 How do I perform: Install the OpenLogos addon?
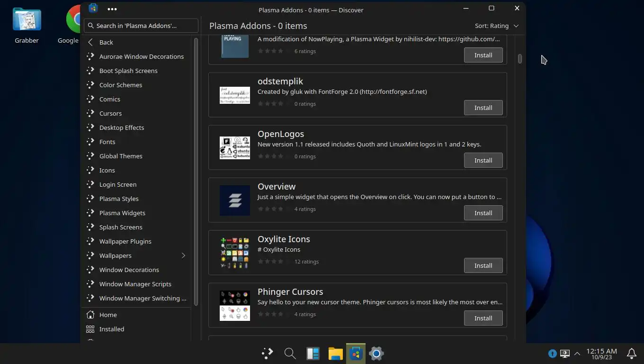(483, 160)
